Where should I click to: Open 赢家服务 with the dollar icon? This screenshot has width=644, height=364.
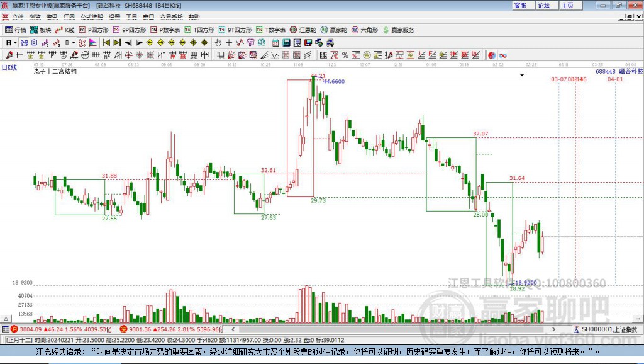point(399,30)
